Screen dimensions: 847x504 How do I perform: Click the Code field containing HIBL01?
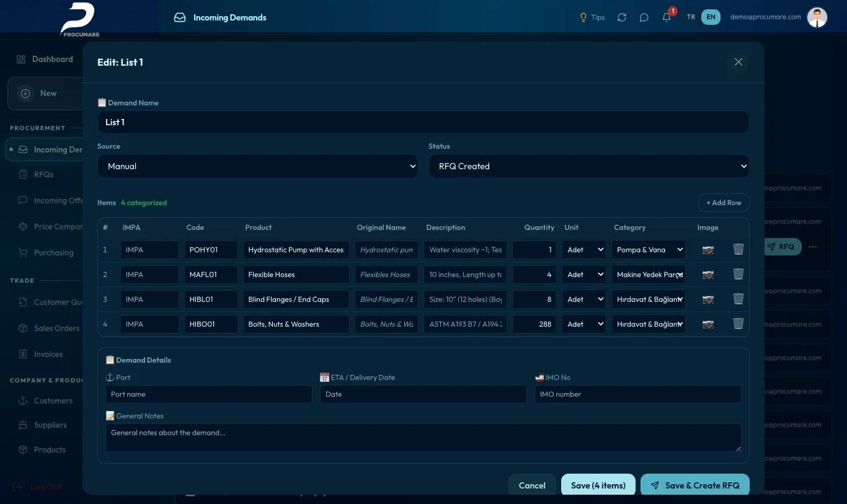tap(211, 299)
